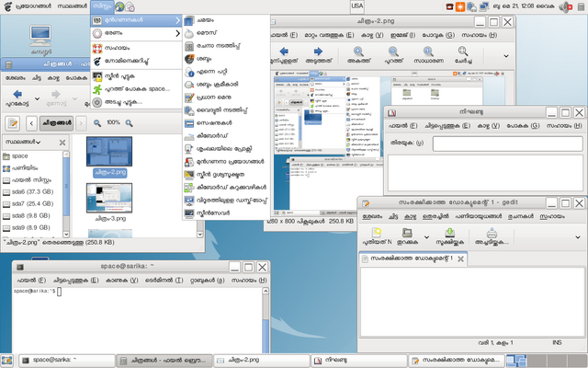Open the Terminal menu in the terminal window

click(x=164, y=280)
